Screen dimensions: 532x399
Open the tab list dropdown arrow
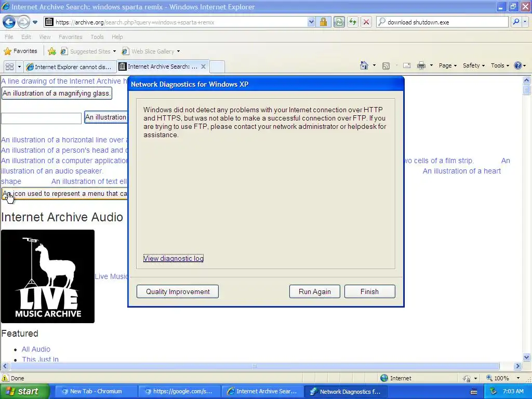[19, 66]
